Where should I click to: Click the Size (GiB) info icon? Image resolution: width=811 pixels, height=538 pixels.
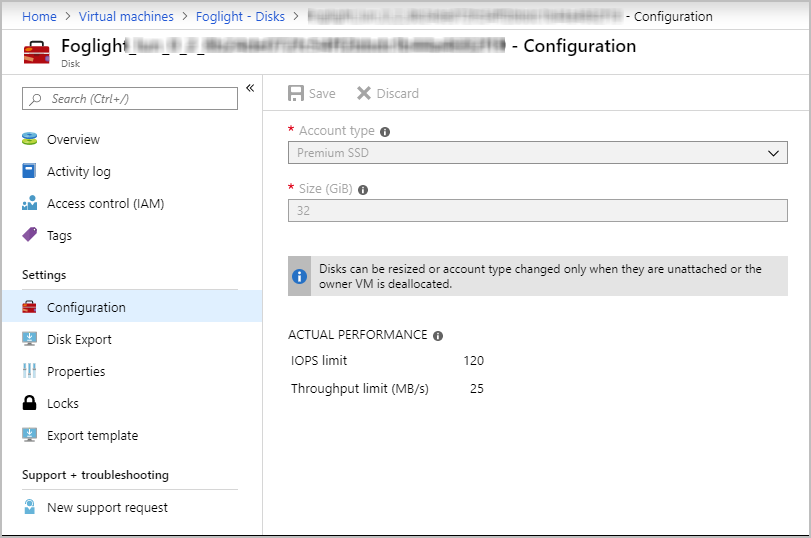pos(363,189)
